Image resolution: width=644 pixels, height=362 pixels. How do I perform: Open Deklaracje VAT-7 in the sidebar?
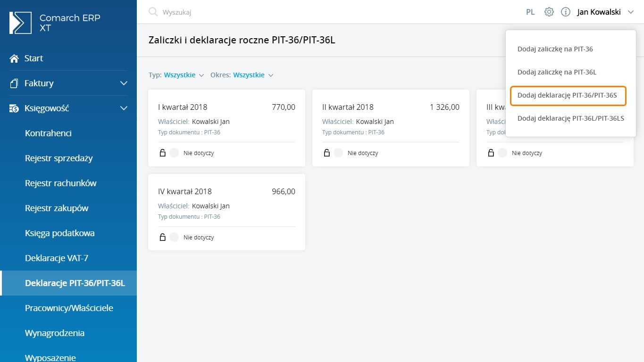[57, 258]
